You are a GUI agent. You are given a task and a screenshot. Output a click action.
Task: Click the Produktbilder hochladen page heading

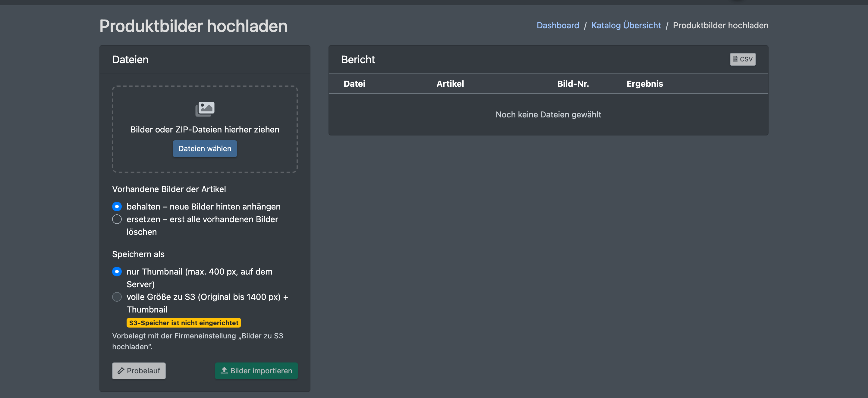(193, 26)
